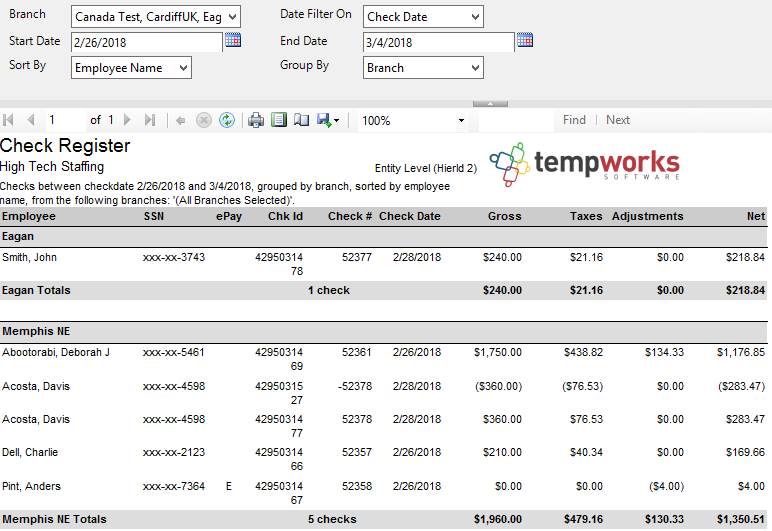Navigate back to parent report
The width and height of the screenshot is (772, 531).
click(181, 120)
